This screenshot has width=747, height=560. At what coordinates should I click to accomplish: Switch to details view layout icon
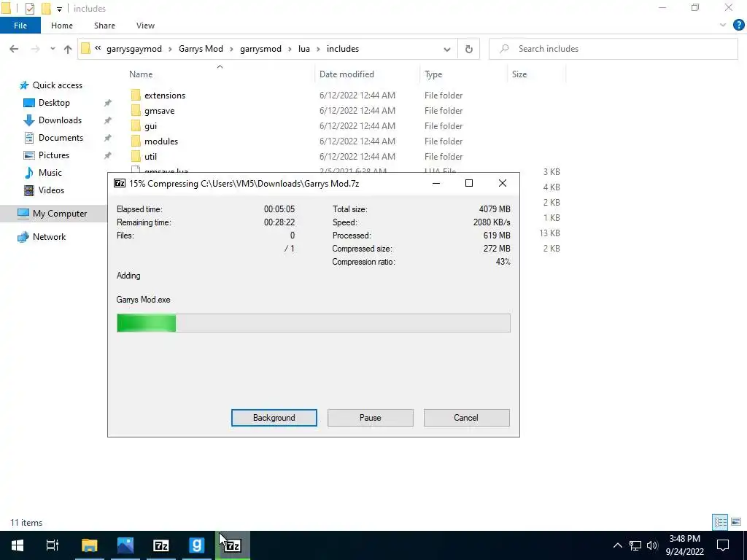720,522
